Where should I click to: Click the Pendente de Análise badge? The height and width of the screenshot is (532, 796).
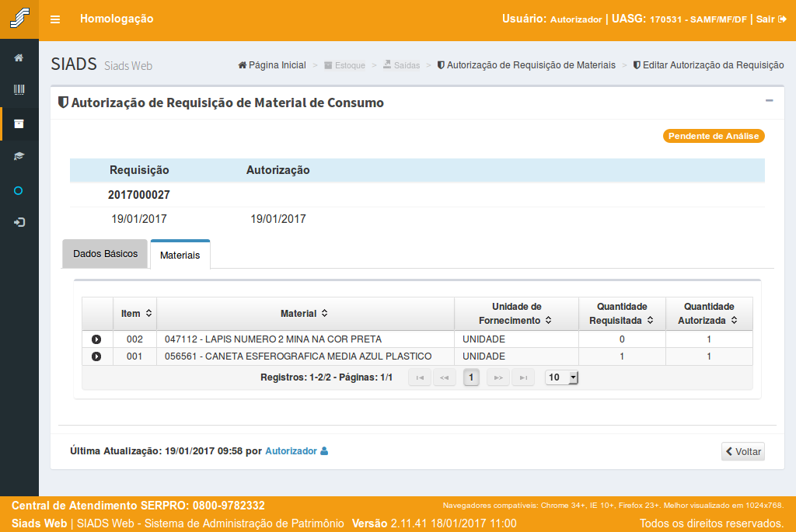tap(714, 136)
